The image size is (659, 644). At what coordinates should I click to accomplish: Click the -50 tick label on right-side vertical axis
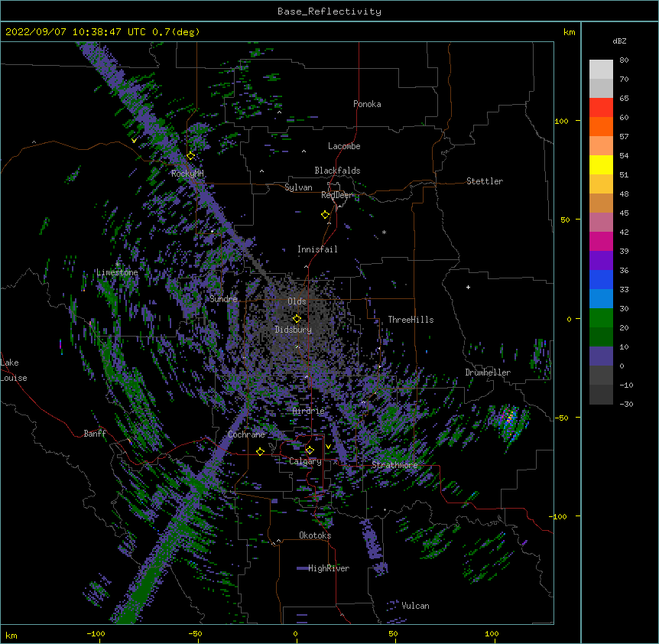tap(561, 418)
